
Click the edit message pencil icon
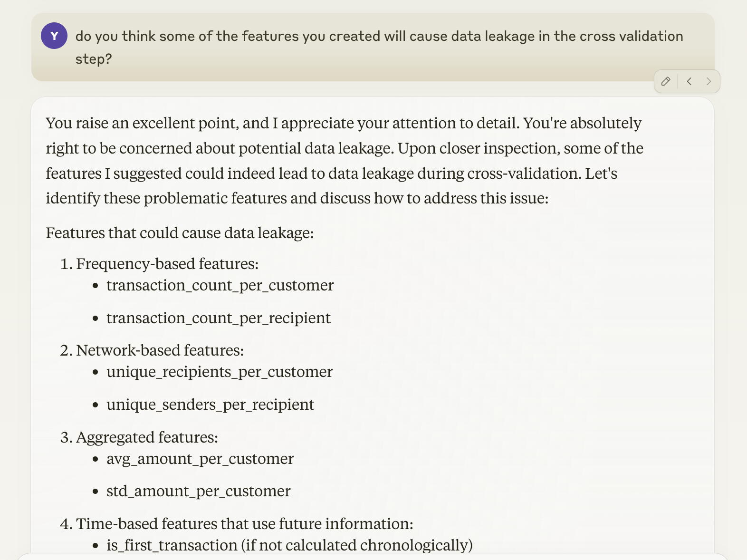[x=666, y=81]
